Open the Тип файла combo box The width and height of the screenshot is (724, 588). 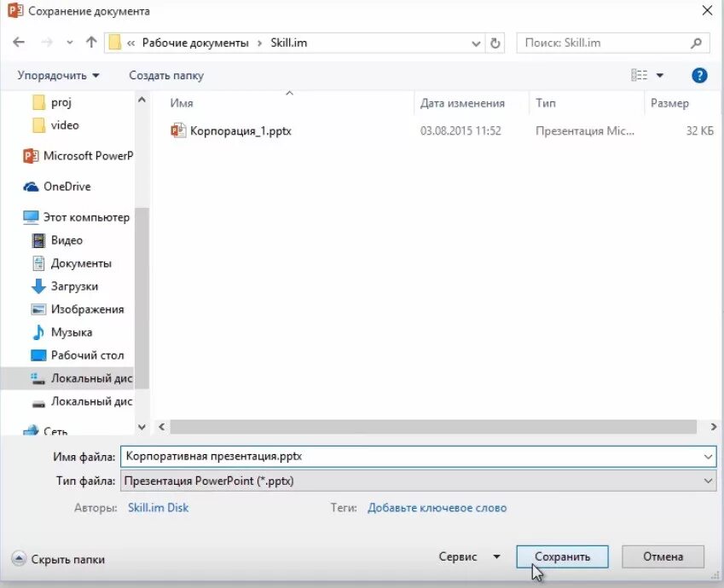coord(419,481)
